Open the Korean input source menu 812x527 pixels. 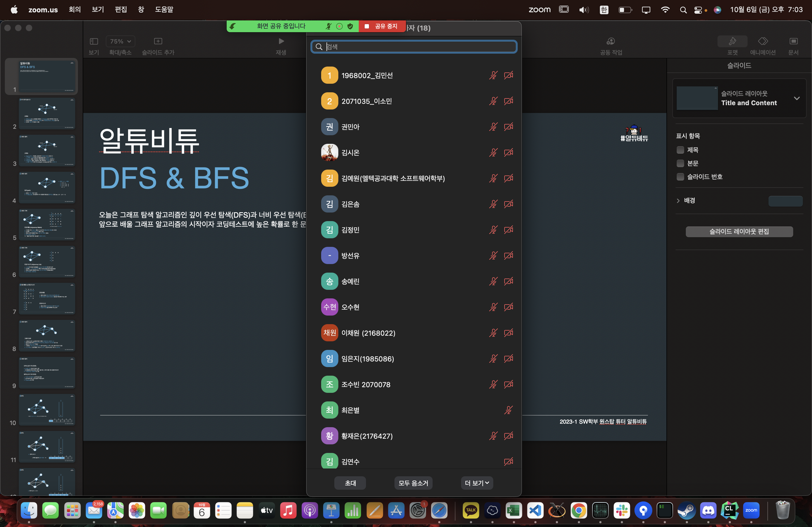click(x=604, y=10)
